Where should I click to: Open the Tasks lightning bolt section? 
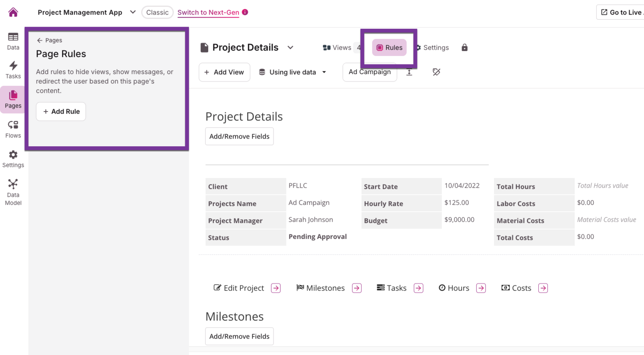click(x=13, y=70)
